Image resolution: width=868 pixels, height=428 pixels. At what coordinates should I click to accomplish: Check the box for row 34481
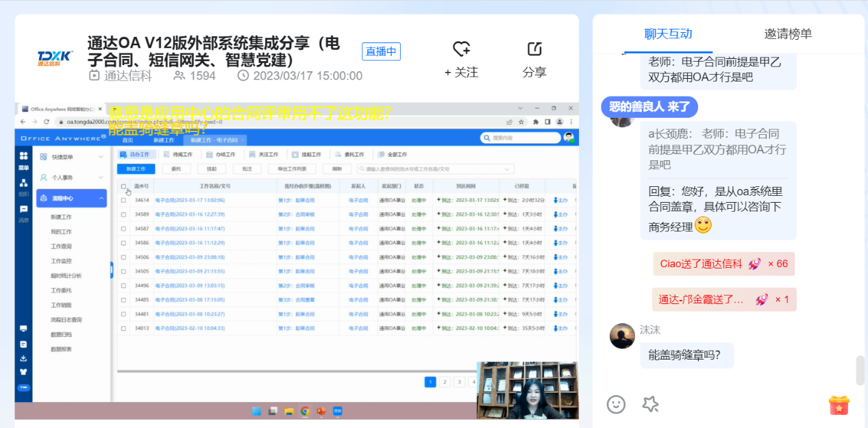123,314
